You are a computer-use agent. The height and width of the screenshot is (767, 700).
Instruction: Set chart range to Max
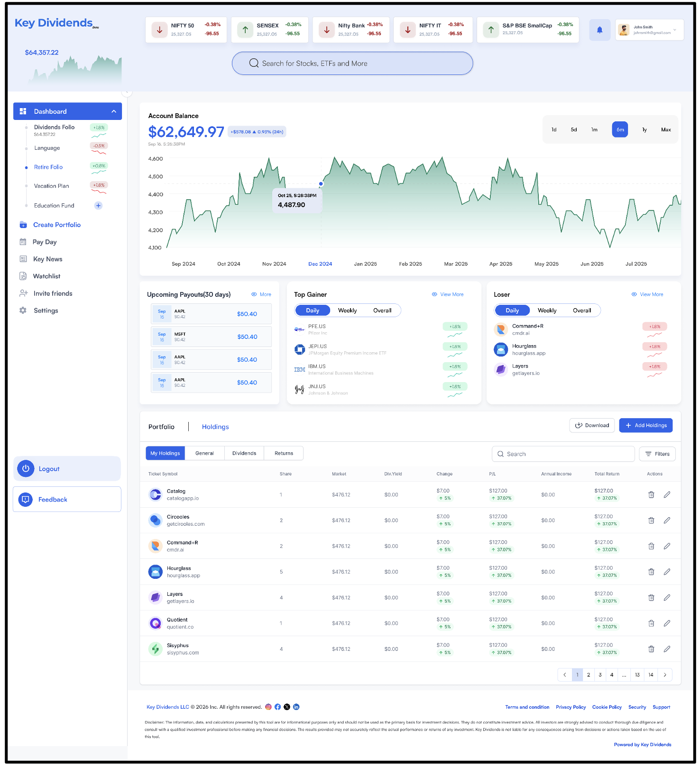click(666, 129)
